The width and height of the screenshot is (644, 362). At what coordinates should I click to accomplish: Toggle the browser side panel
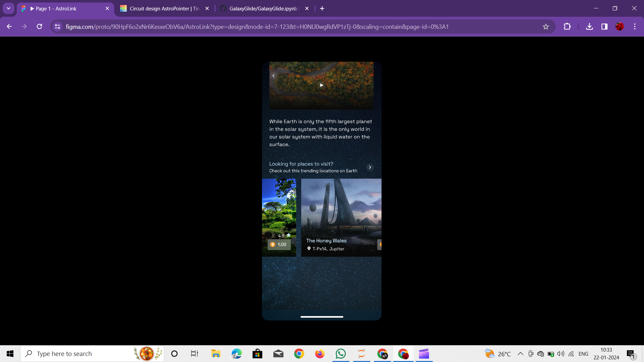(604, 27)
